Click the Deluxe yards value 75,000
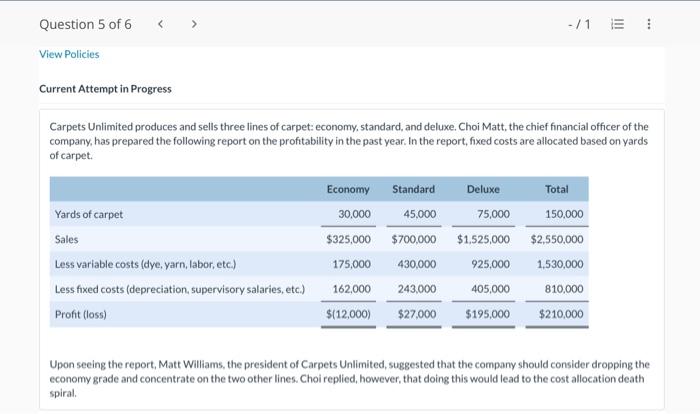 (x=493, y=214)
